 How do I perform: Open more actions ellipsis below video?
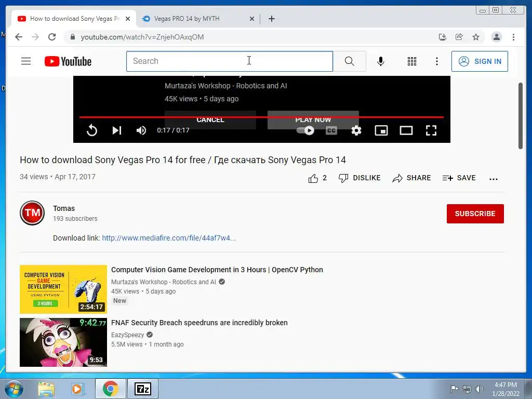(x=494, y=179)
